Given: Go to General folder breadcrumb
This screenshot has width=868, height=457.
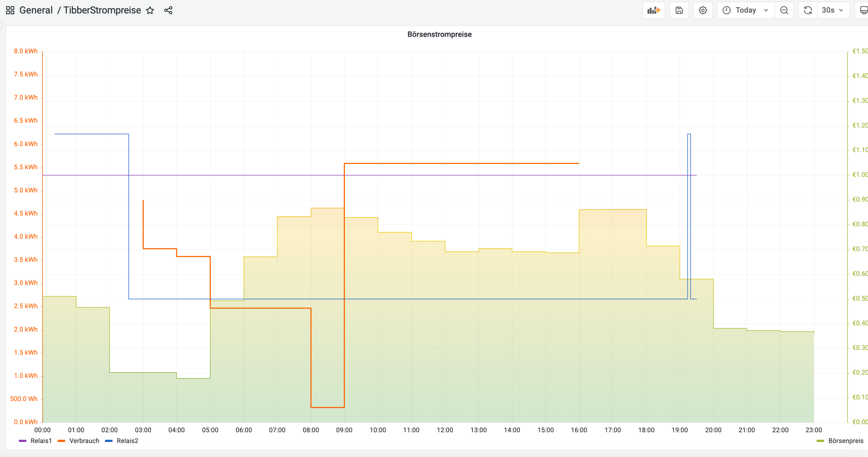Looking at the screenshot, I should [x=36, y=10].
